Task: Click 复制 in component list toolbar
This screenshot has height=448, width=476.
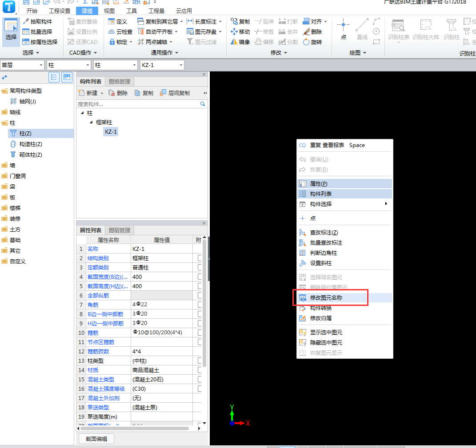Action: (x=144, y=93)
